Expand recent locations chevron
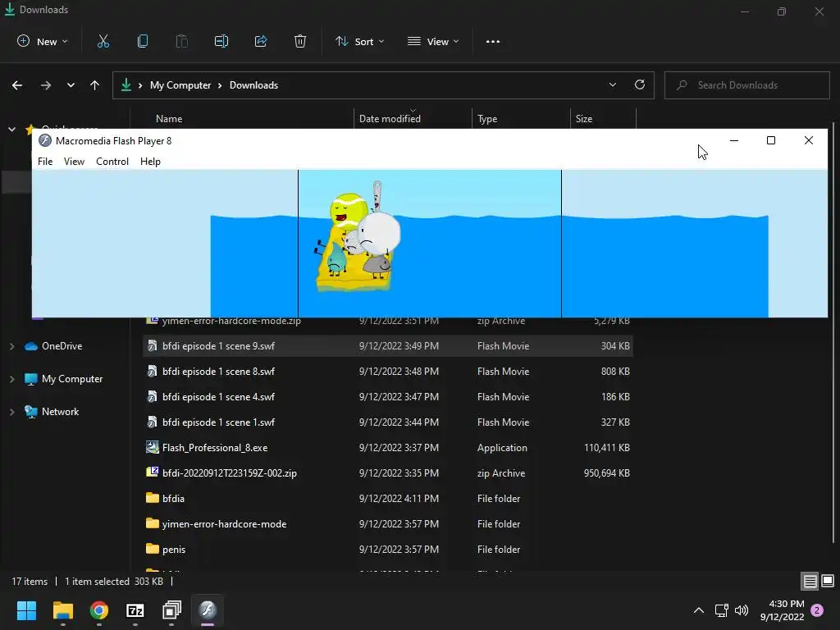840x630 pixels. 71,85
